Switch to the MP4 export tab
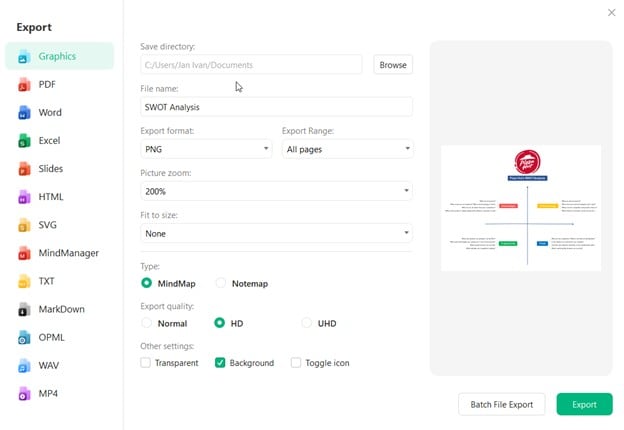 pyautogui.click(x=47, y=393)
